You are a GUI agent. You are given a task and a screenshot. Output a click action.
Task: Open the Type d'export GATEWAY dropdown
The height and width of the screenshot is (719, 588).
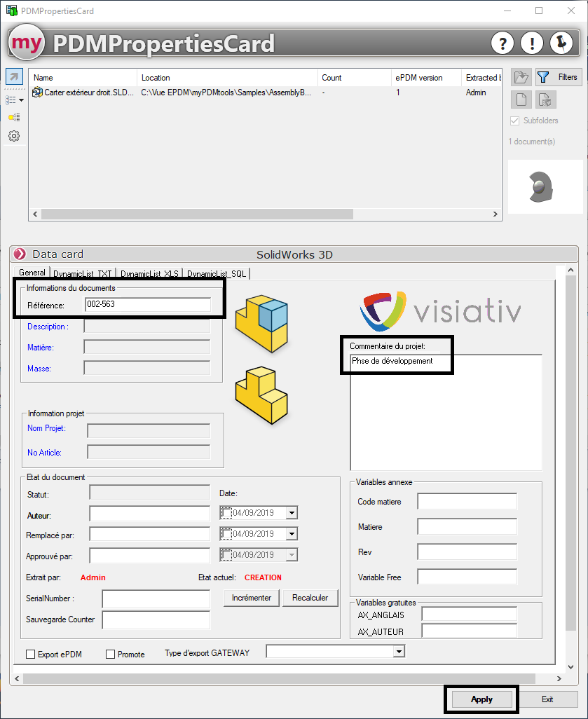399,652
